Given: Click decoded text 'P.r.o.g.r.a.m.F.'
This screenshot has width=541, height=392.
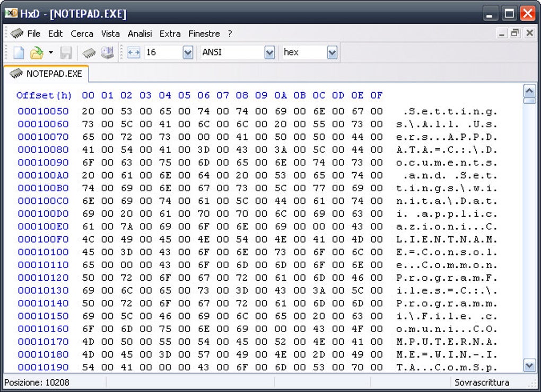Looking at the screenshot, I should (447, 278).
